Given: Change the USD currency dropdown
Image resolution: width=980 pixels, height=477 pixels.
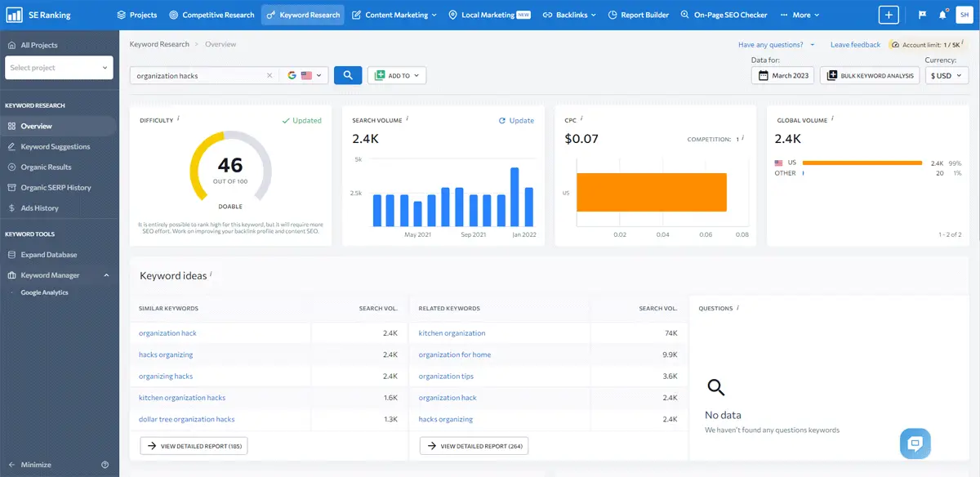Looking at the screenshot, I should coord(947,76).
